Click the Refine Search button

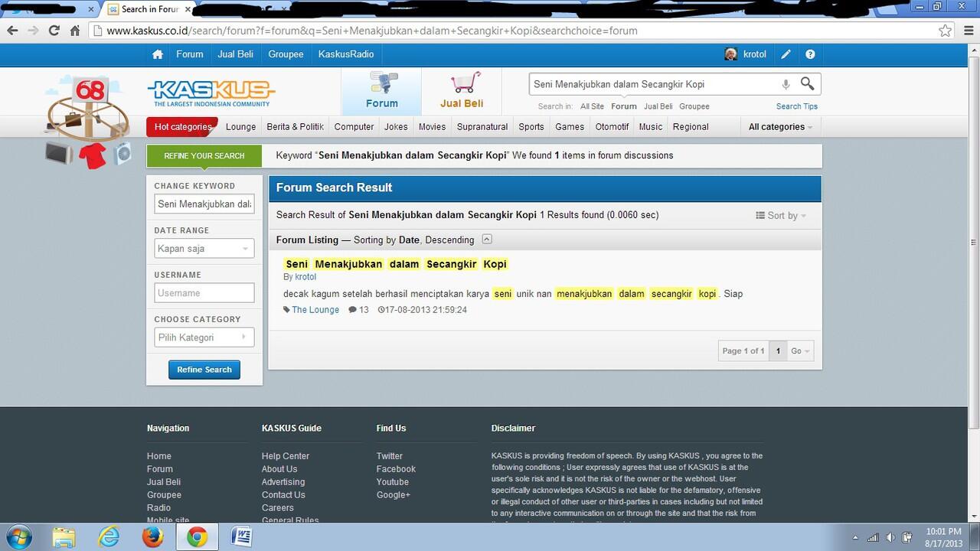coord(204,370)
